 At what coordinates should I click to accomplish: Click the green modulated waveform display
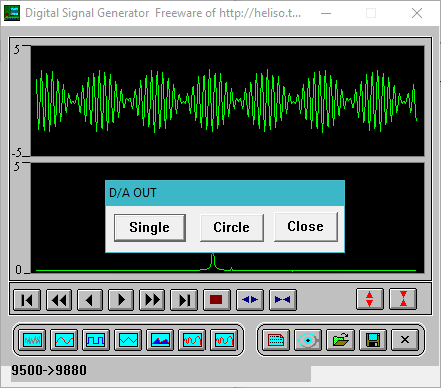227,101
